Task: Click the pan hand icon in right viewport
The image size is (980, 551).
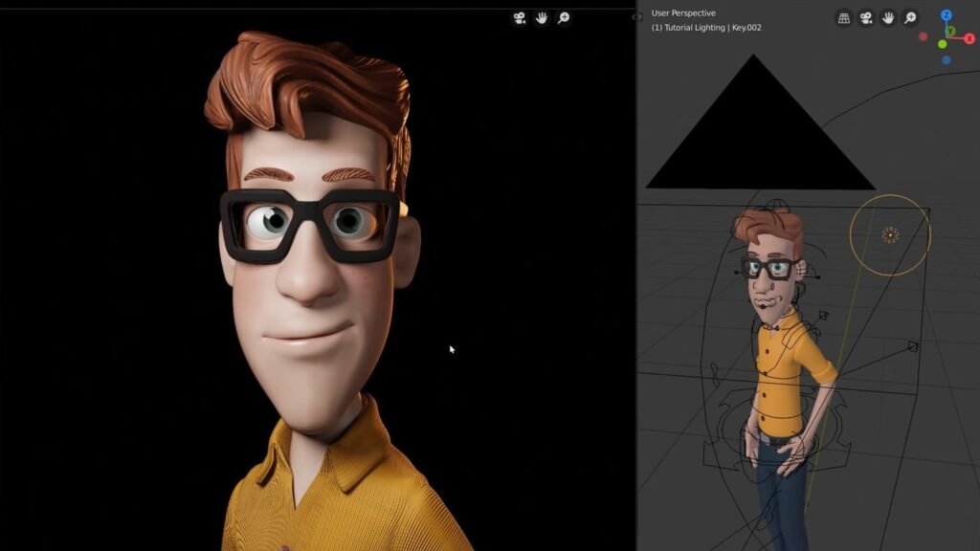Action: tap(888, 17)
